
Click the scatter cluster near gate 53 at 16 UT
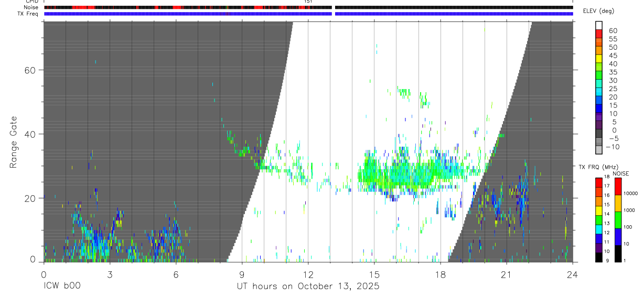pyautogui.click(x=405, y=93)
